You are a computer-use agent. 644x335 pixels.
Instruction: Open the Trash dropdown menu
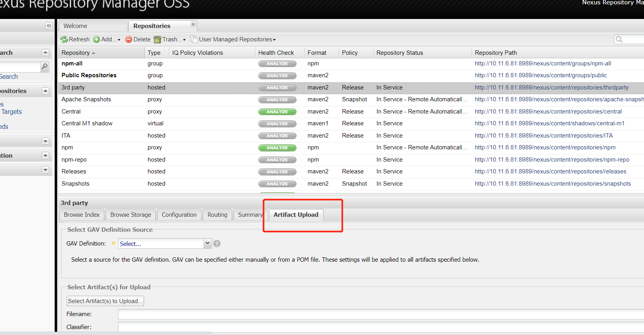(170, 39)
